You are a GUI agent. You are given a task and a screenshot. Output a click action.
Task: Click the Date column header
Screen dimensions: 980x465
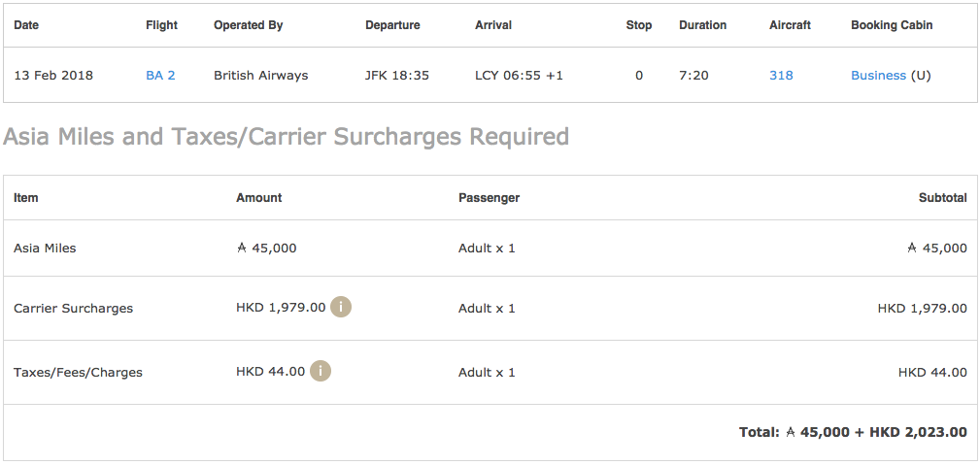pos(26,25)
